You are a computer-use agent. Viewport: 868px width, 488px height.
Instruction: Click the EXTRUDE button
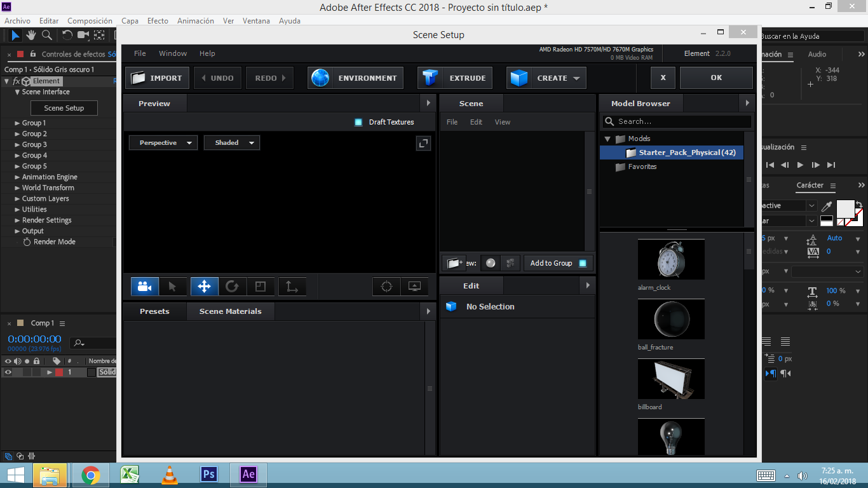455,78
